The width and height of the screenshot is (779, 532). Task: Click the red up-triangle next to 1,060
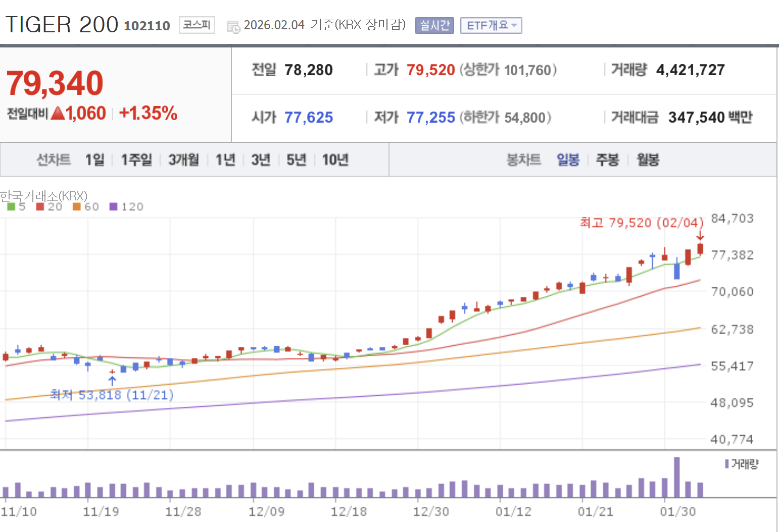pyautogui.click(x=58, y=113)
